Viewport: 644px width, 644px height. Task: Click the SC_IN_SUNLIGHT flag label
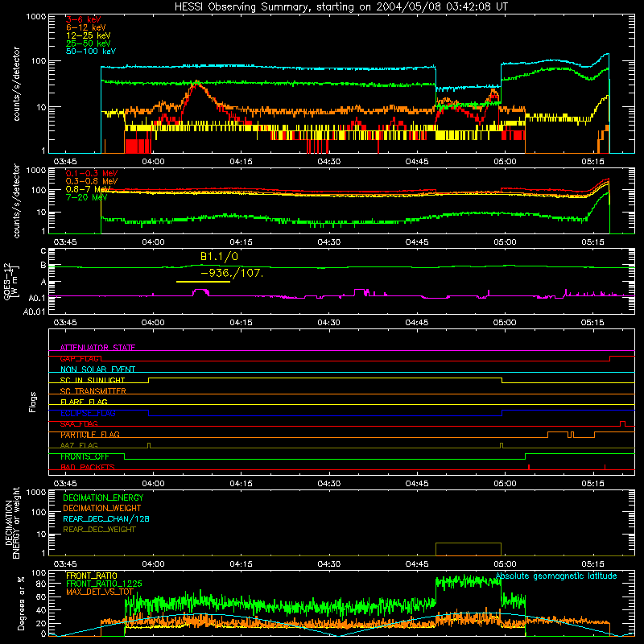93,380
